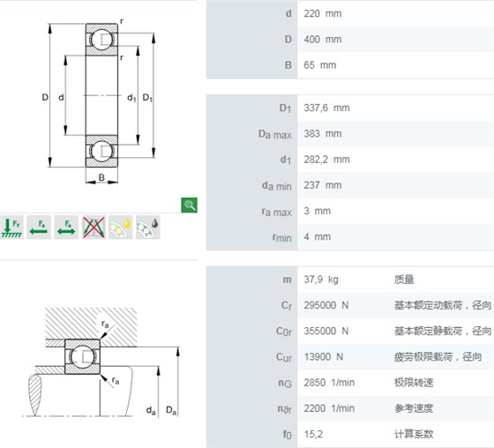Click the radial load Fr icon

(x=11, y=228)
